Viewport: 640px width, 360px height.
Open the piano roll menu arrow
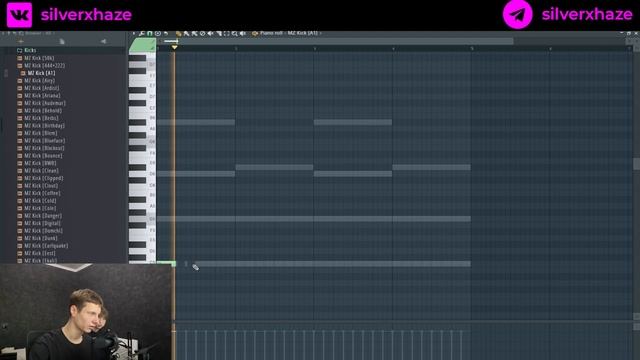tap(133, 33)
